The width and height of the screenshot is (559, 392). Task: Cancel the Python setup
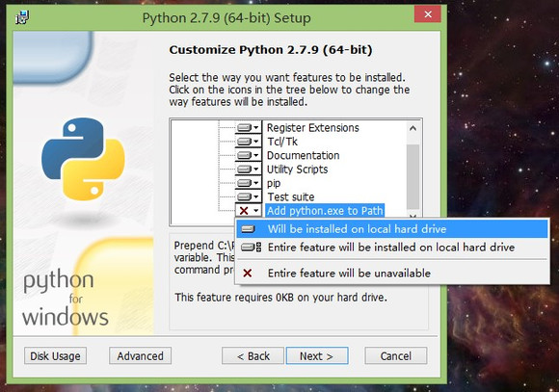click(x=396, y=355)
